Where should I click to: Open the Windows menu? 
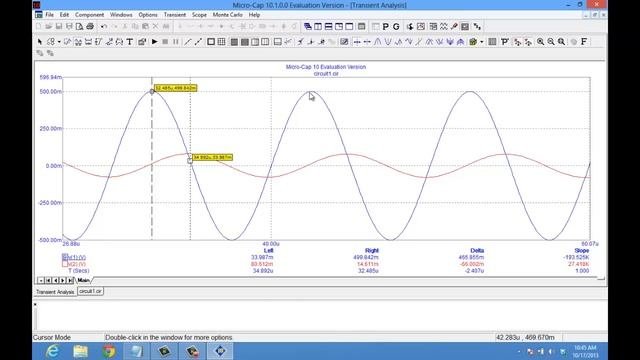121,15
